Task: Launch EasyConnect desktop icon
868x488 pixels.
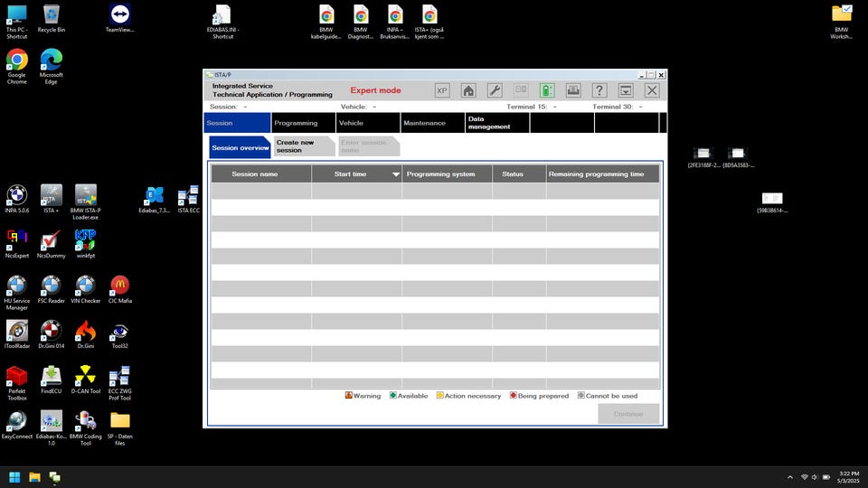Action: (16, 426)
